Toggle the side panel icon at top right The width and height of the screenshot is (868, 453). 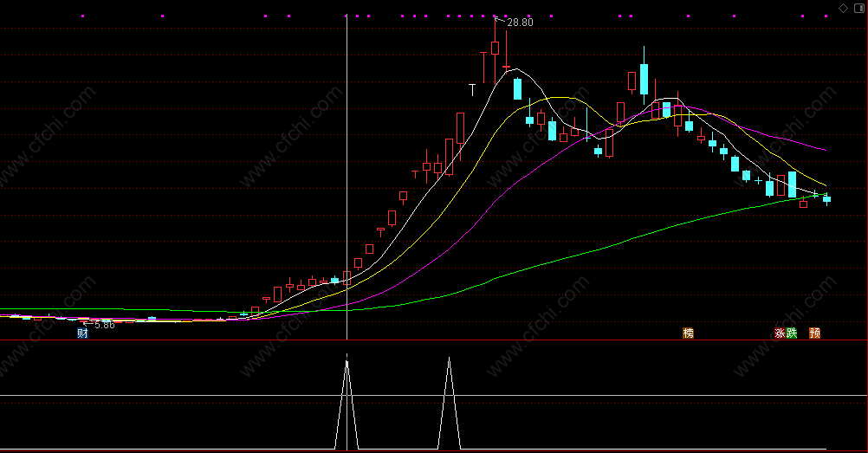(x=859, y=8)
